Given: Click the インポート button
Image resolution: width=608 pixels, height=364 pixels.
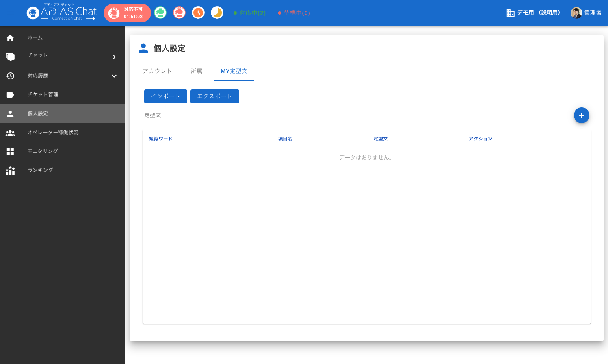Looking at the screenshot, I should point(165,96).
